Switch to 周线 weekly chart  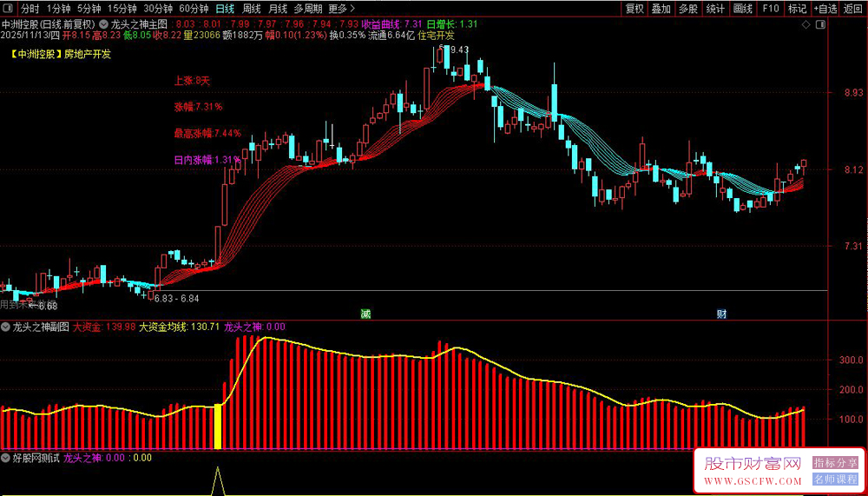click(x=252, y=9)
